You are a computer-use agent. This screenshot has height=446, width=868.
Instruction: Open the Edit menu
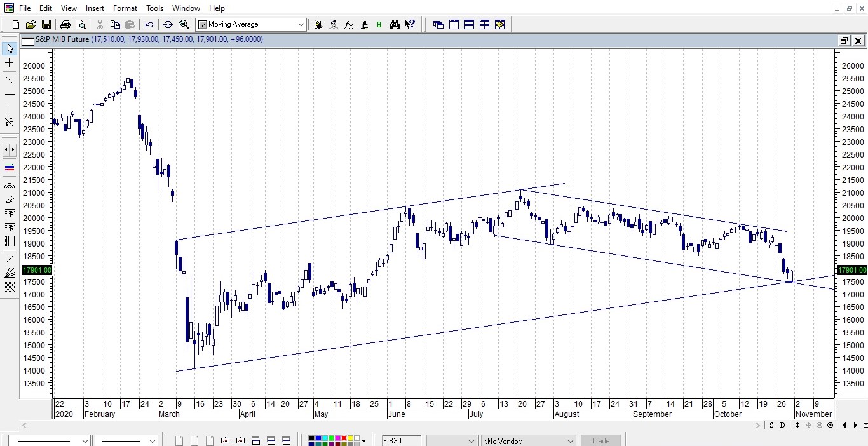pos(46,8)
